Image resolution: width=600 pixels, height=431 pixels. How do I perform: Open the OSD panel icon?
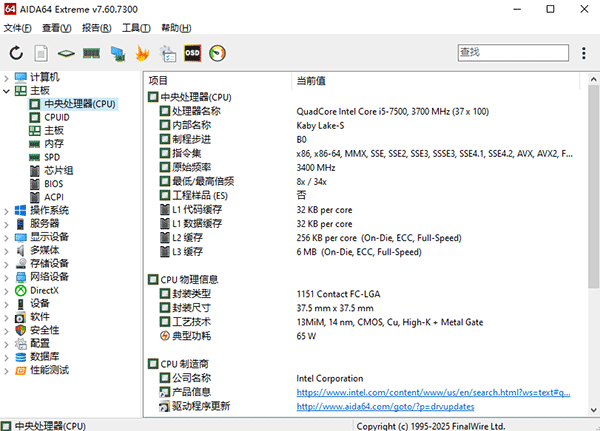[x=192, y=53]
